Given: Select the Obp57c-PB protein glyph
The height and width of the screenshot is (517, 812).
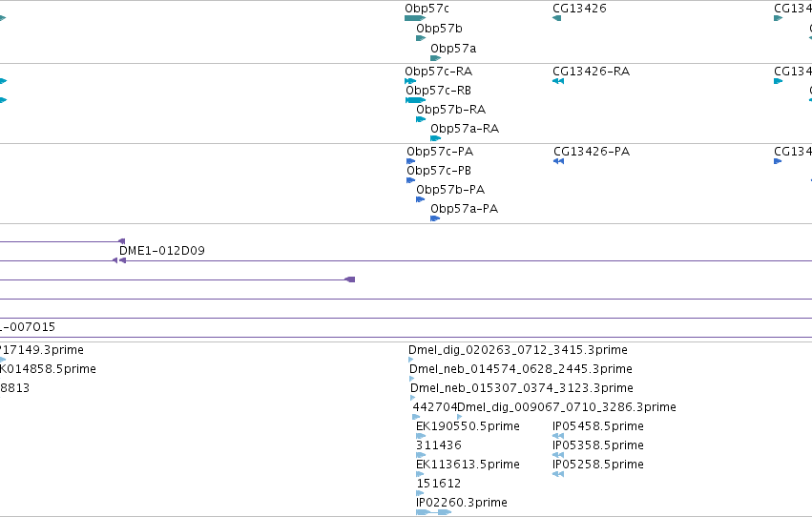Looking at the screenshot, I should (410, 180).
